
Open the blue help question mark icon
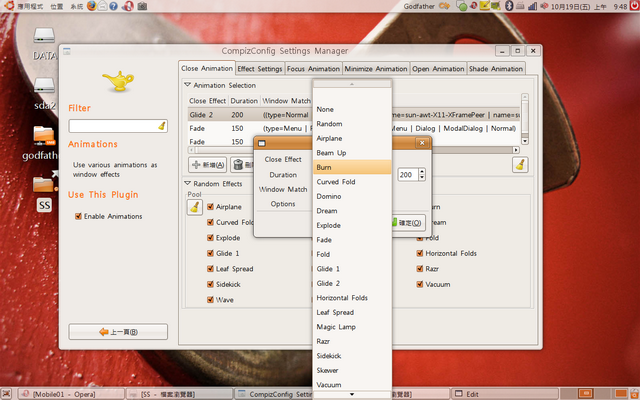pos(113,6)
